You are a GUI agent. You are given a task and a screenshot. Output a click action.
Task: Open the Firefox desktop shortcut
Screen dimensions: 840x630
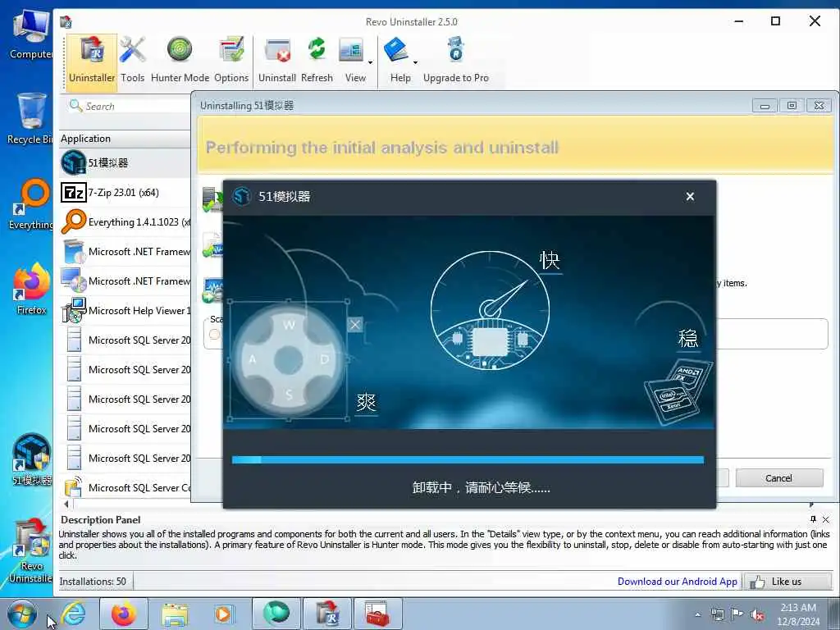[31, 290]
